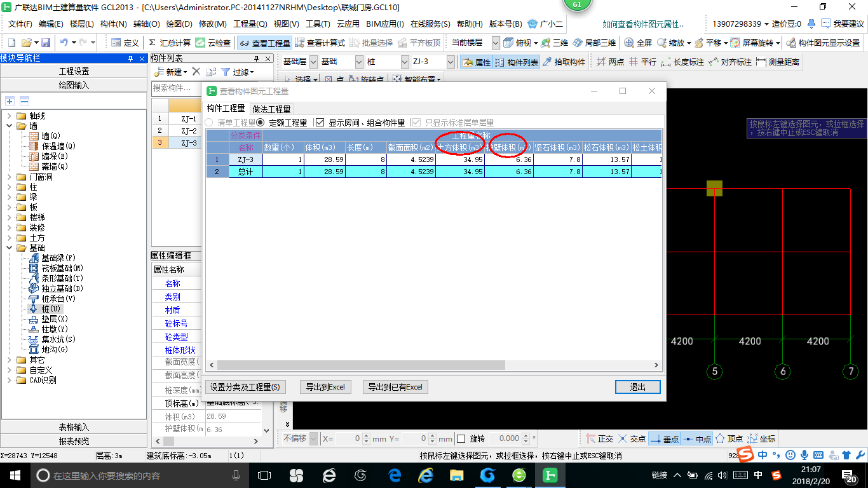
Task: Open the 报表预览 navigation section
Action: 74,441
